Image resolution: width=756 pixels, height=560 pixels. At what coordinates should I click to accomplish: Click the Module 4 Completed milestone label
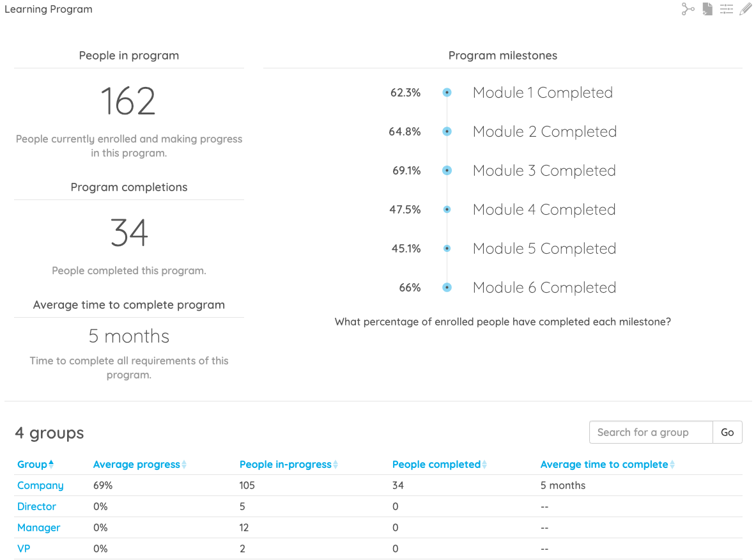[x=544, y=210]
